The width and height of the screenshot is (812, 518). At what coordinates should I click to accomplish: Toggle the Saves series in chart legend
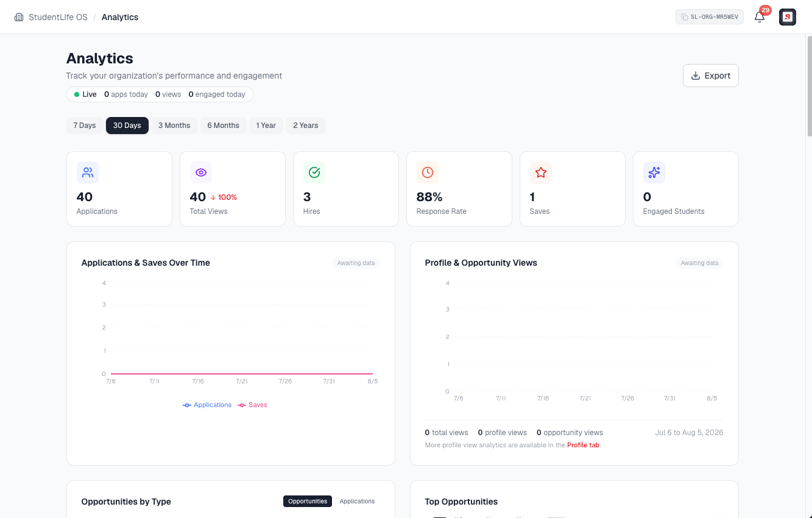tap(252, 405)
